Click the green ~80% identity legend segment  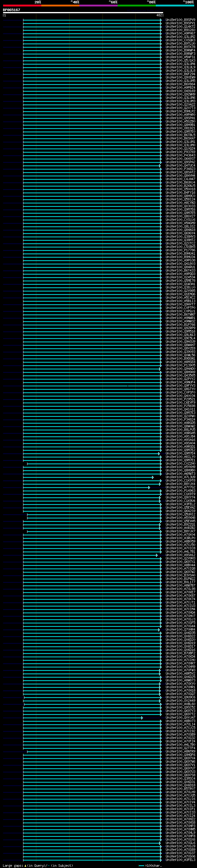click(137, 6)
